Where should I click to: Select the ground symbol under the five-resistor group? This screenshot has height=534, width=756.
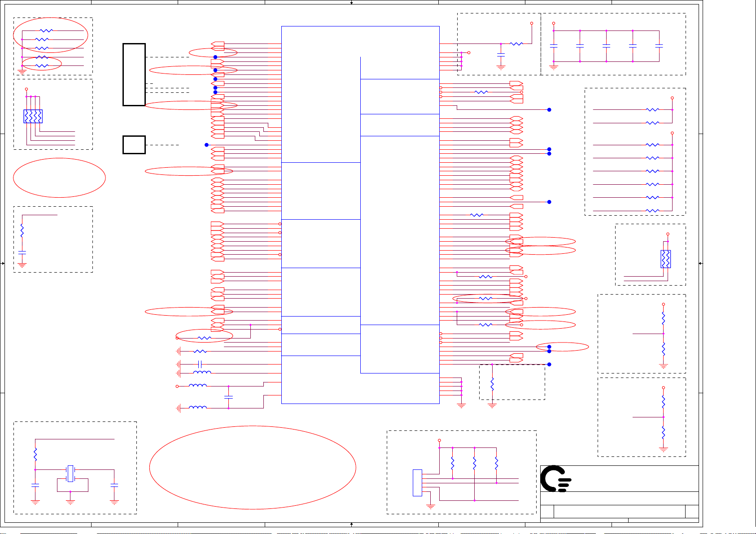22,71
